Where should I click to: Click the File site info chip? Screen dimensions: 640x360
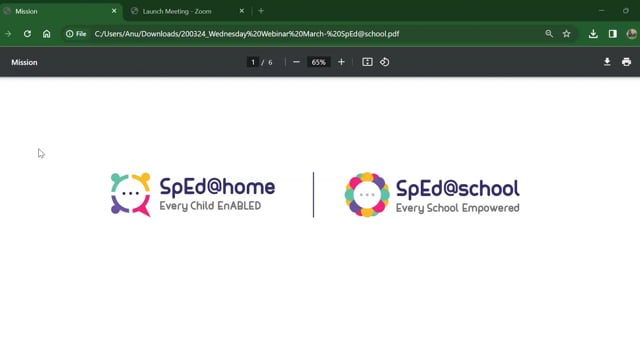point(76,34)
